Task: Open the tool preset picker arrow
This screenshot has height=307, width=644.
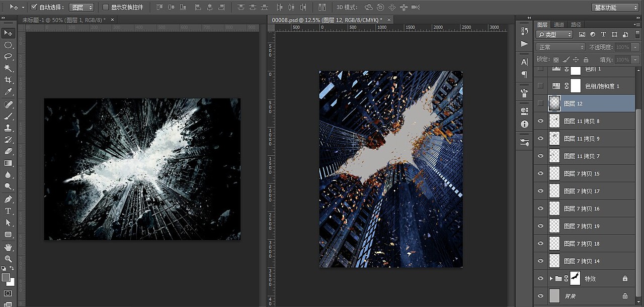Action: point(23,8)
